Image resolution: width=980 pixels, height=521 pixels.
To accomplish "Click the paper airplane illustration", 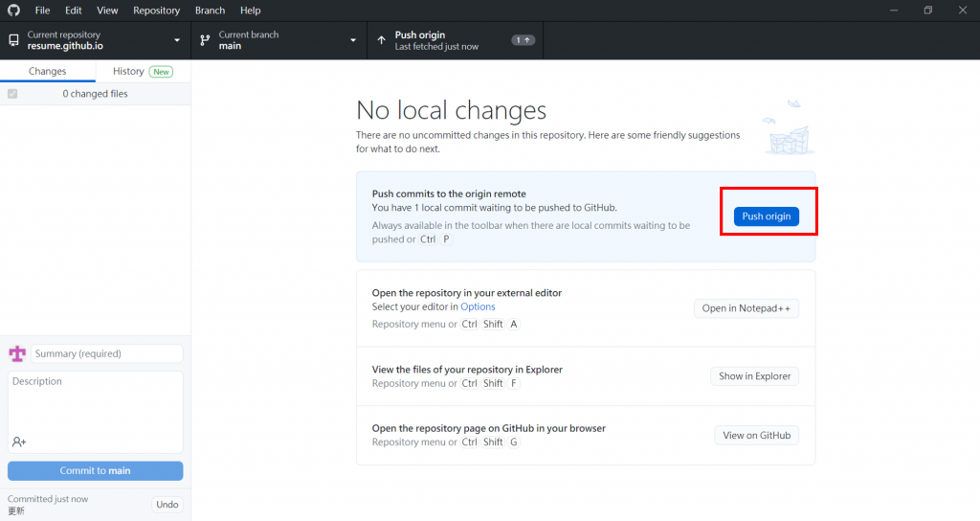I will (x=789, y=127).
